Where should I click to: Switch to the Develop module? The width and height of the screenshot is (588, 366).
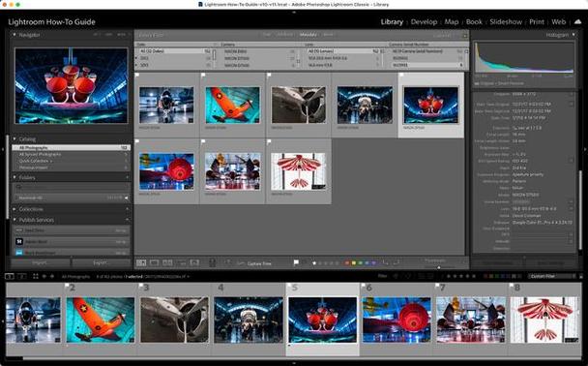click(x=424, y=21)
